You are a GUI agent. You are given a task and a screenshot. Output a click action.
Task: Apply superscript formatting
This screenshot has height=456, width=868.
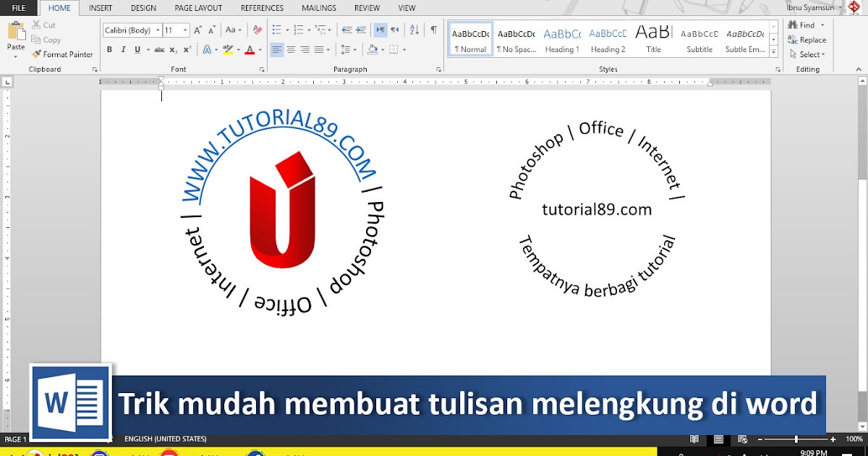[187, 50]
